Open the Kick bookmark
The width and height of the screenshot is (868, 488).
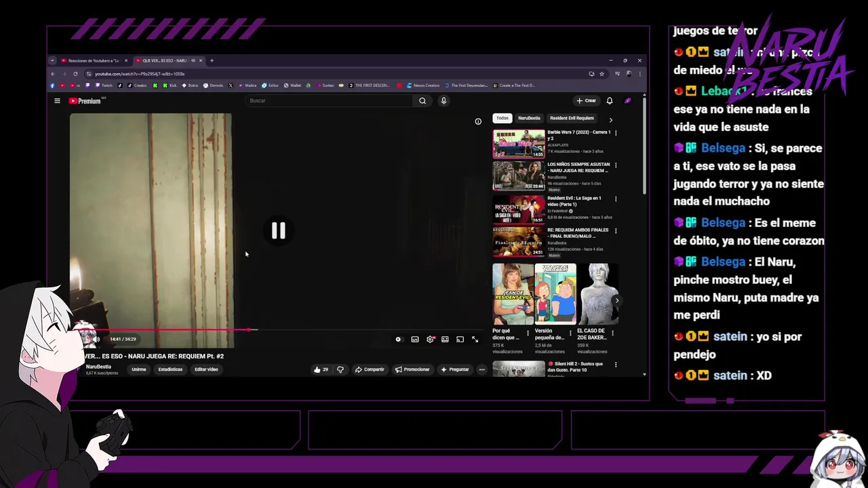[170, 85]
